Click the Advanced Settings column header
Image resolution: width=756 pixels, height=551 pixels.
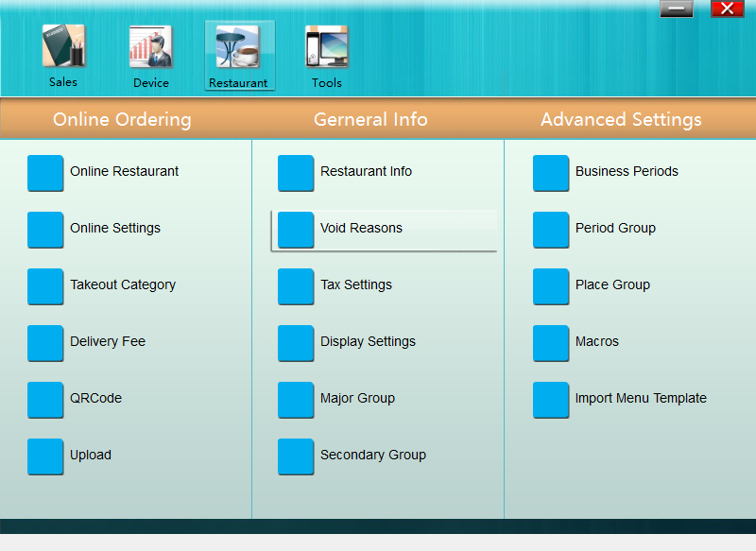[x=621, y=119]
